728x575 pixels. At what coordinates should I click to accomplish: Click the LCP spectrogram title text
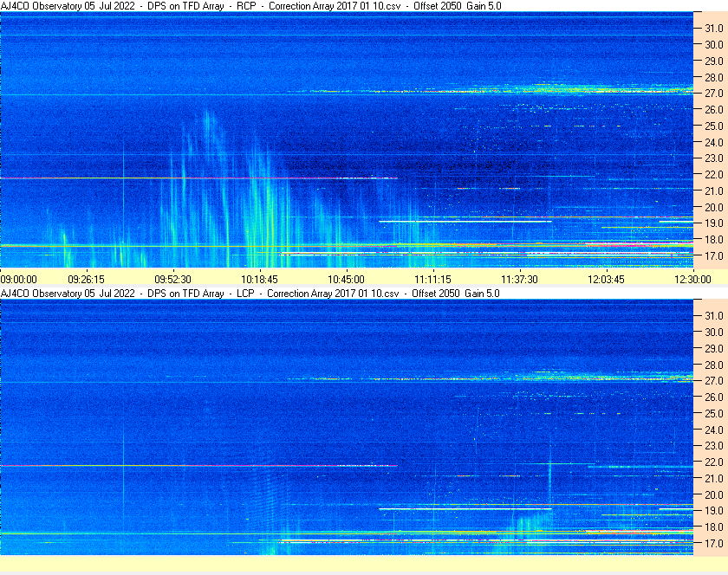point(251,294)
